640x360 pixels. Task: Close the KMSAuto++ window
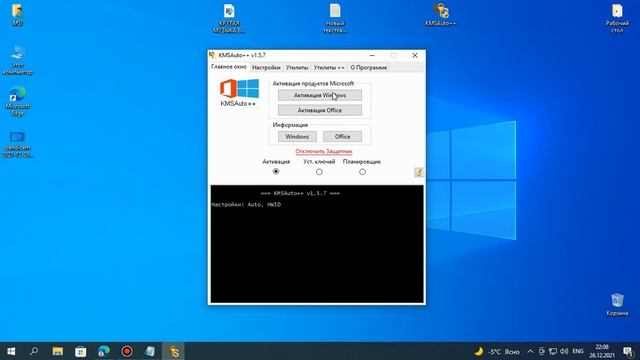pyautogui.click(x=415, y=55)
